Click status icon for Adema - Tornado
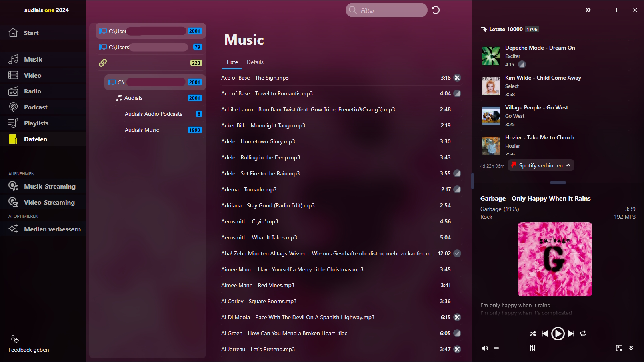Screen dimensions: 644x362 point(457,189)
